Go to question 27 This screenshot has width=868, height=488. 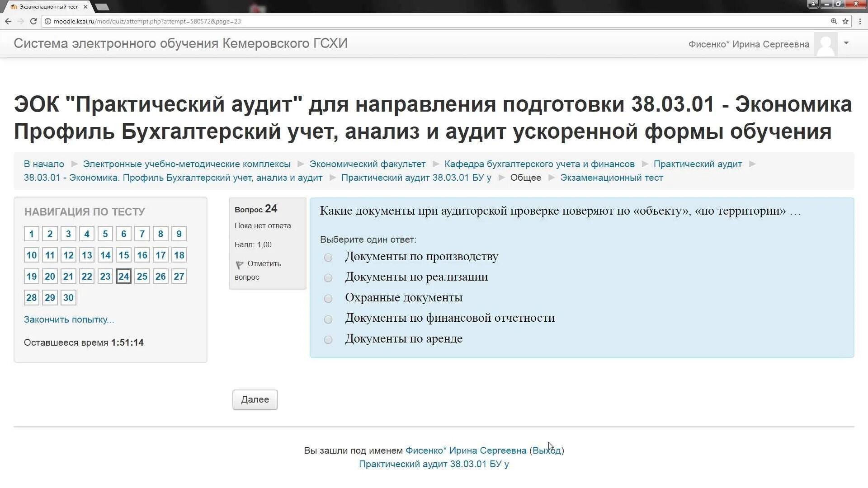(179, 276)
